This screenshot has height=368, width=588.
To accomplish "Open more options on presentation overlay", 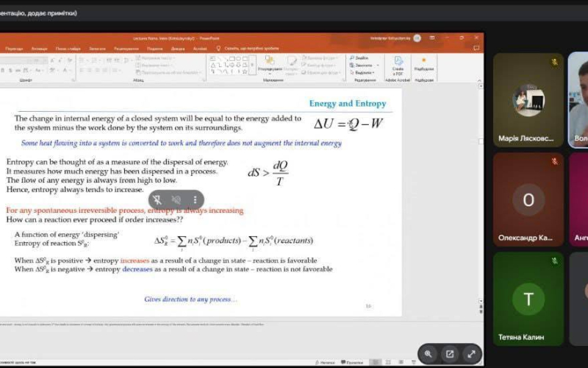I will [x=195, y=199].
